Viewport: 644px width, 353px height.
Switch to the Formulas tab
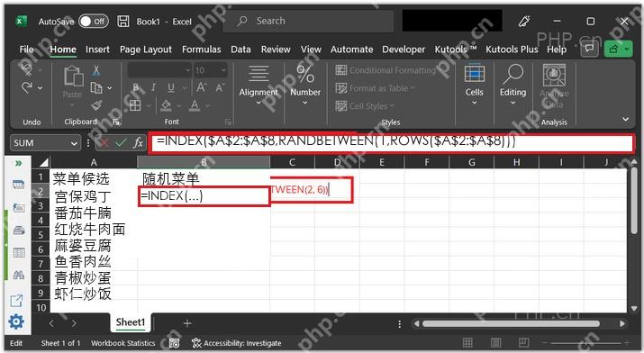(201, 50)
